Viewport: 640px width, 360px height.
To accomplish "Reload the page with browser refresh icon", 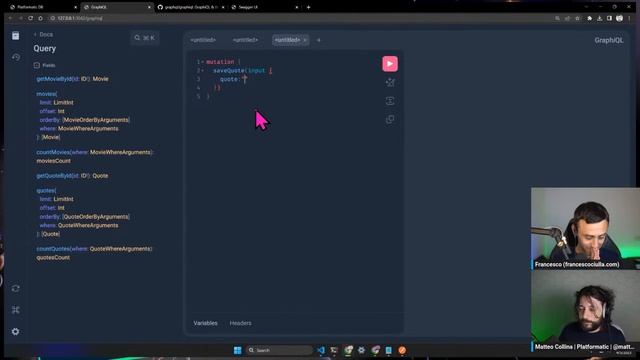I will point(31,18).
